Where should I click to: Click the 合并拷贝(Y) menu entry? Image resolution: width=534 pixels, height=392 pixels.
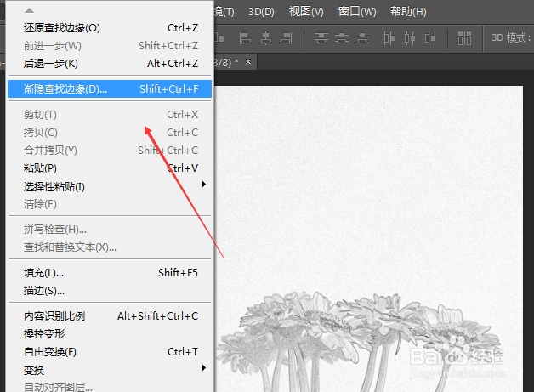click(x=110, y=151)
